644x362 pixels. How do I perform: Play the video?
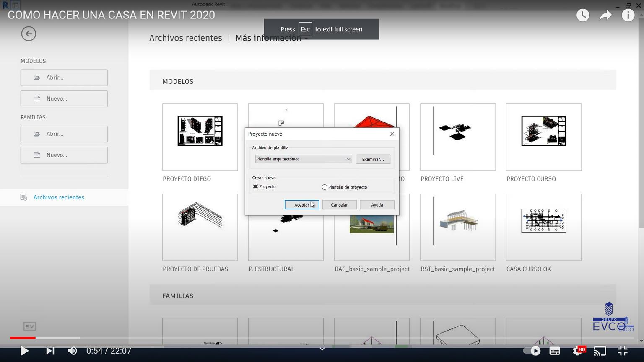[24, 351]
